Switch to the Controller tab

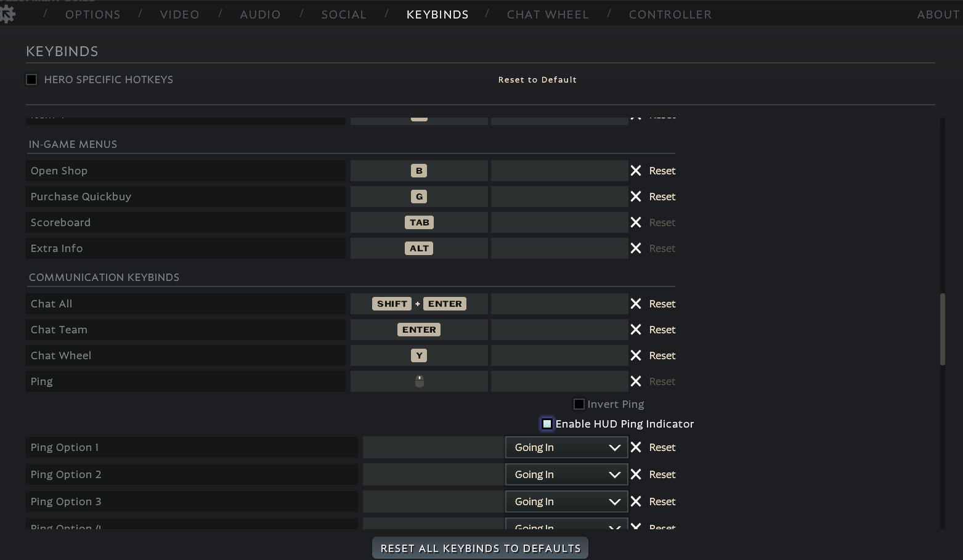pos(670,14)
